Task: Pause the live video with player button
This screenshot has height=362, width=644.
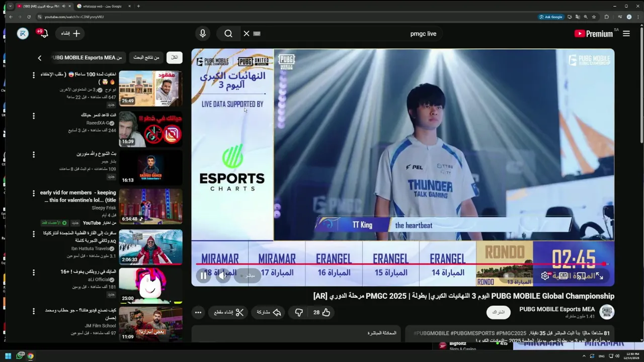Action: click(x=203, y=276)
